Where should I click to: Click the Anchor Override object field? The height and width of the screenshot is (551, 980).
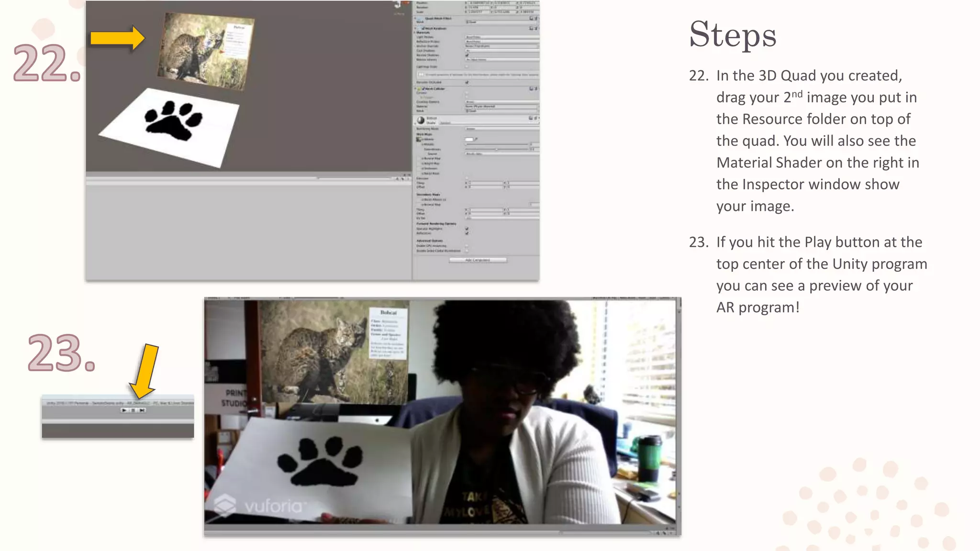point(501,46)
